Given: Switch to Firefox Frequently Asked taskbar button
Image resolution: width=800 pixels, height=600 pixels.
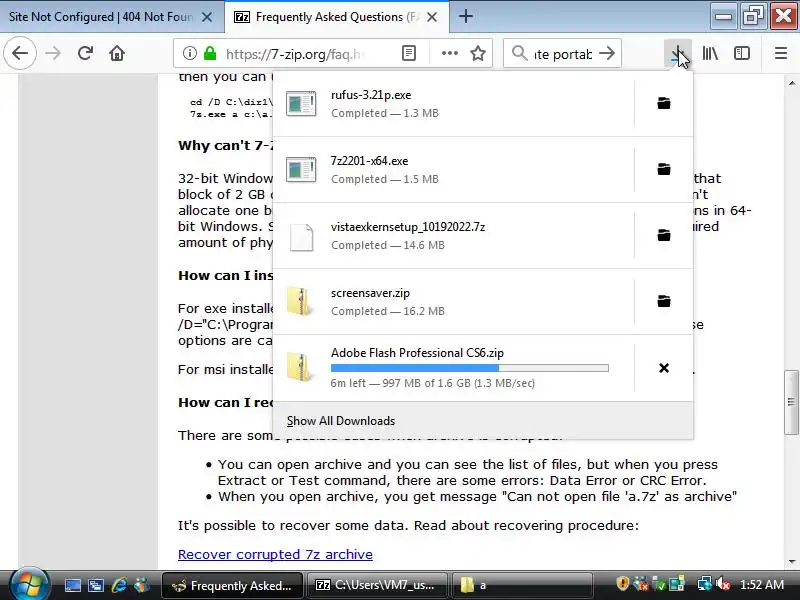Looking at the screenshot, I should pos(232,585).
